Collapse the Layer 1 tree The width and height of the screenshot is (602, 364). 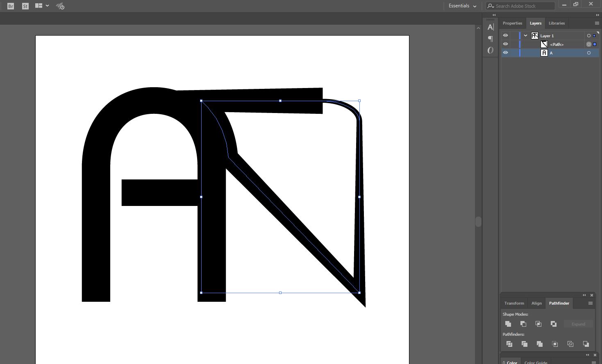(x=525, y=36)
